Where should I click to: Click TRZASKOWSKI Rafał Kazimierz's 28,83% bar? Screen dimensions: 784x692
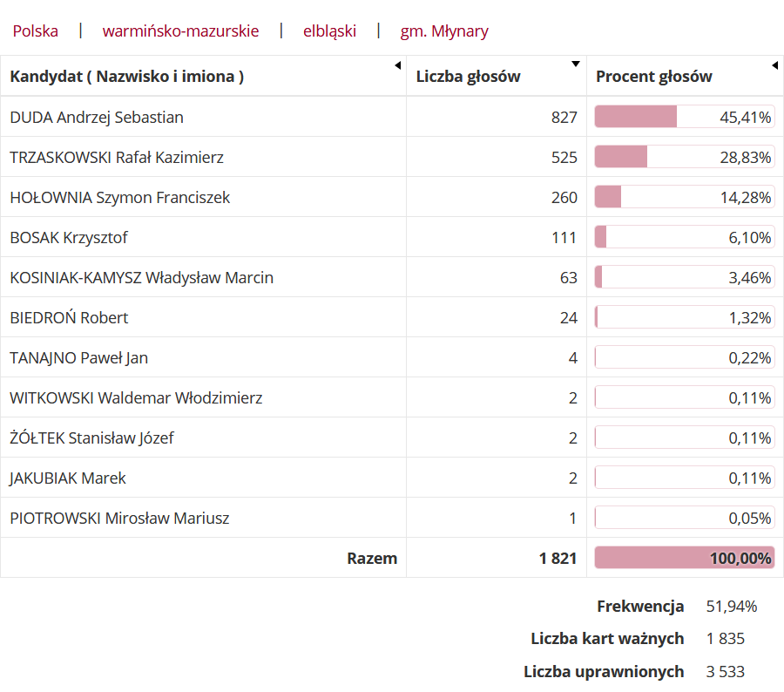tap(684, 157)
